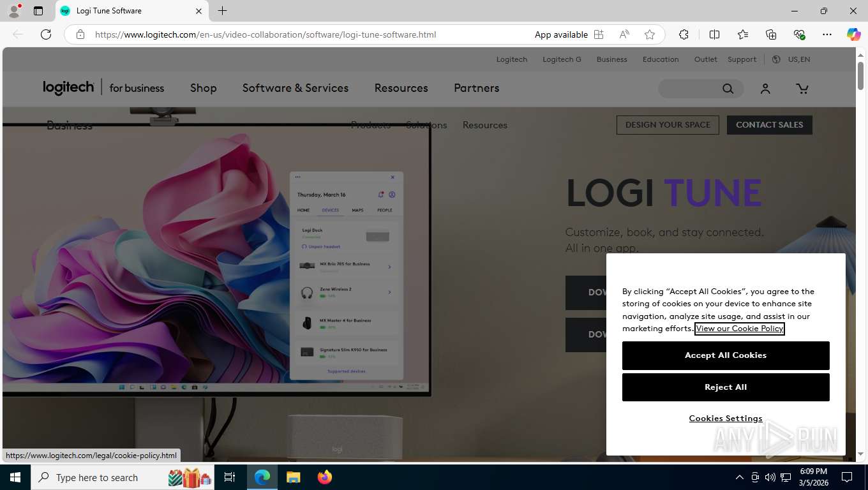Go to Logitech top link
868x490 pixels.
512,59
